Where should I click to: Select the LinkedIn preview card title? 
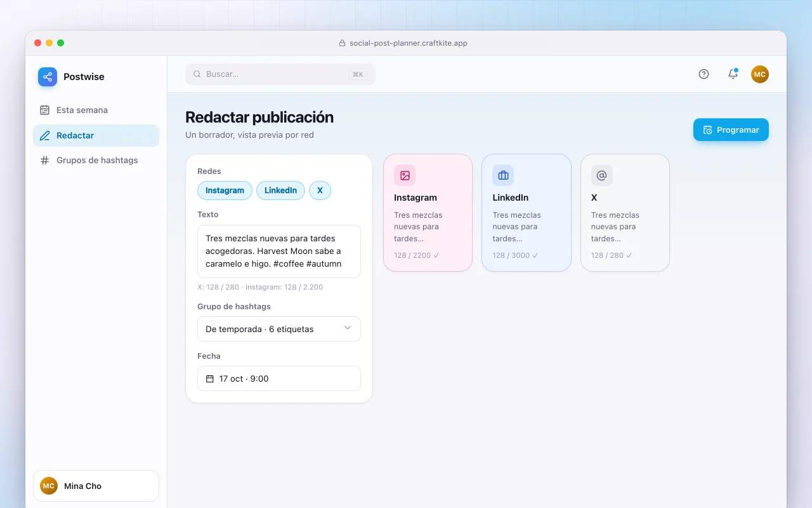click(x=511, y=197)
